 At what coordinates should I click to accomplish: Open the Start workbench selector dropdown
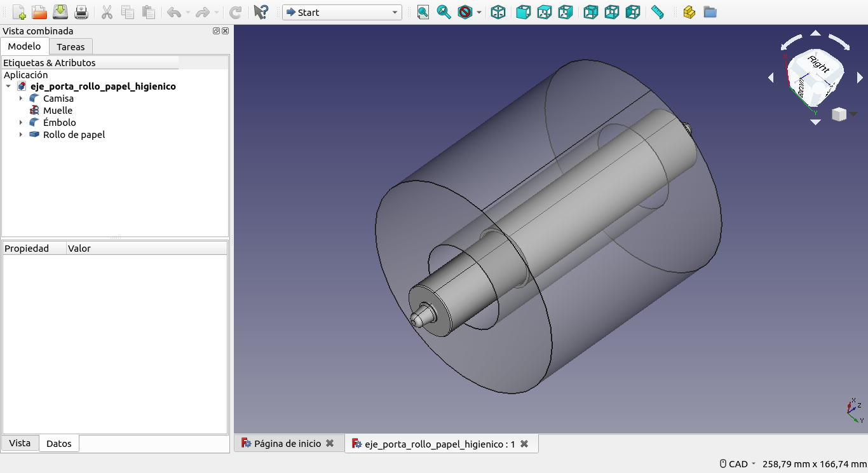(x=342, y=12)
